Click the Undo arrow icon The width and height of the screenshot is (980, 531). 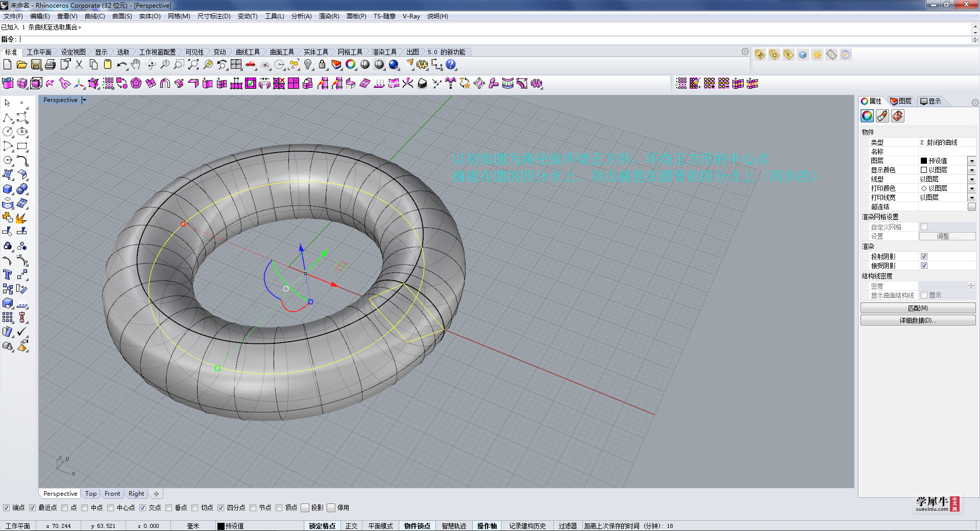tap(121, 65)
